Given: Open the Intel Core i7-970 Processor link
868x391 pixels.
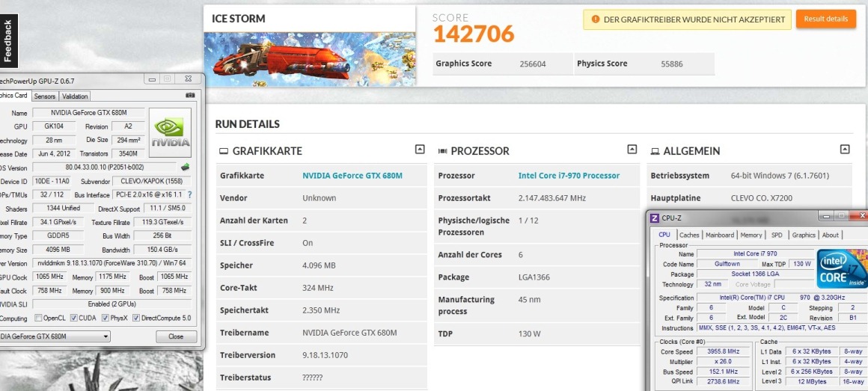Looking at the screenshot, I should [569, 175].
